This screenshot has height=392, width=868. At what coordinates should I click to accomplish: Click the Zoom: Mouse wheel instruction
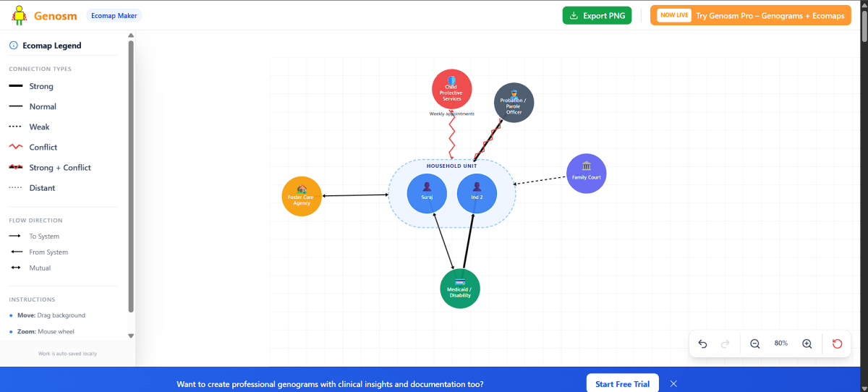[x=46, y=331]
